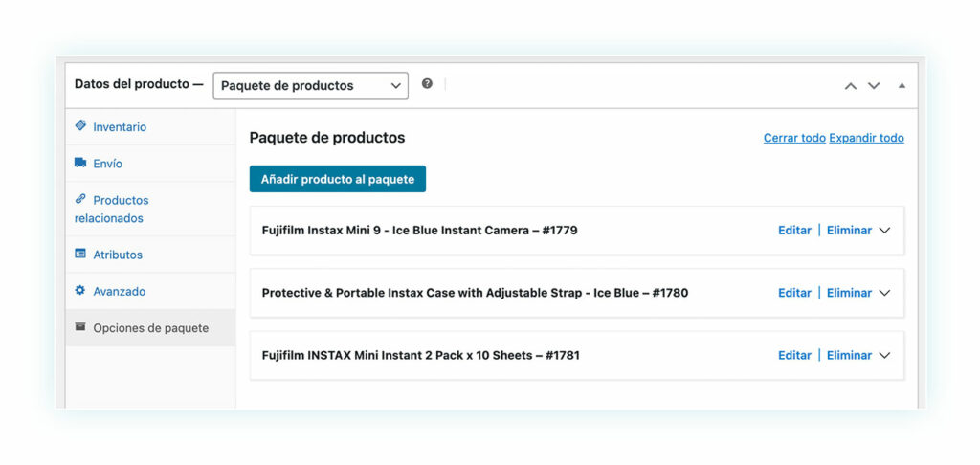
Task: Click the Avanzado gear icon
Action: point(80,290)
